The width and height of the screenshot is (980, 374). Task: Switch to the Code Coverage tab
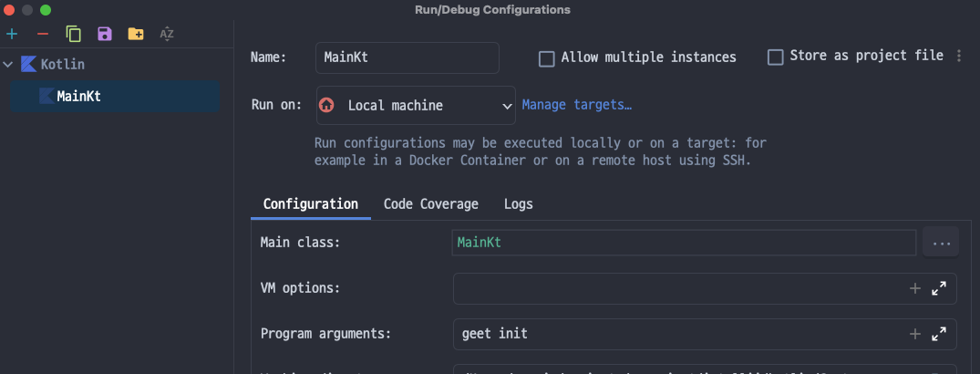click(430, 204)
